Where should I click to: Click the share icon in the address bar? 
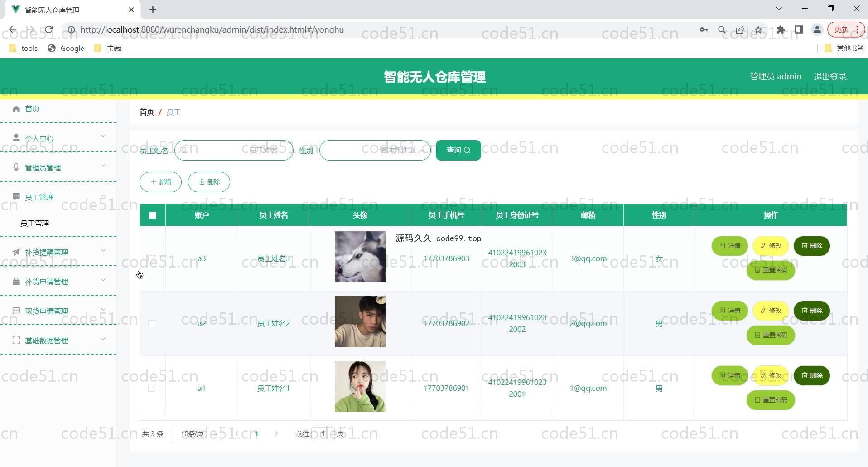740,30
